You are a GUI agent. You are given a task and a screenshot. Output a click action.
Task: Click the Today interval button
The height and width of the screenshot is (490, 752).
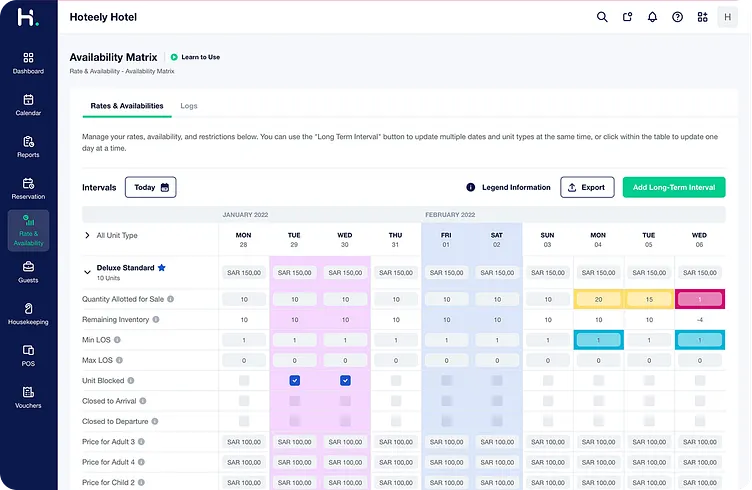click(151, 187)
